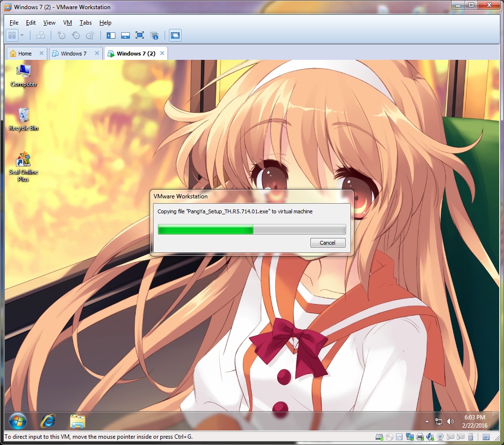Image resolution: width=504 pixels, height=445 pixels.
Task: Open the Edit menu
Action: [x=31, y=23]
